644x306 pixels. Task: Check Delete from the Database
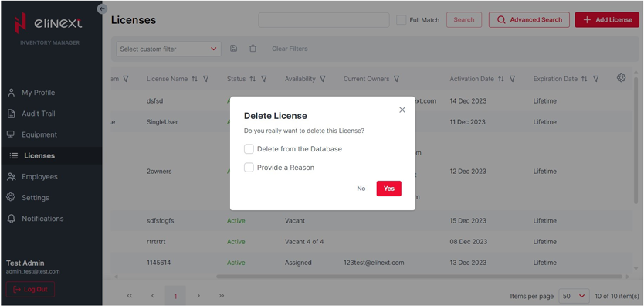click(249, 148)
